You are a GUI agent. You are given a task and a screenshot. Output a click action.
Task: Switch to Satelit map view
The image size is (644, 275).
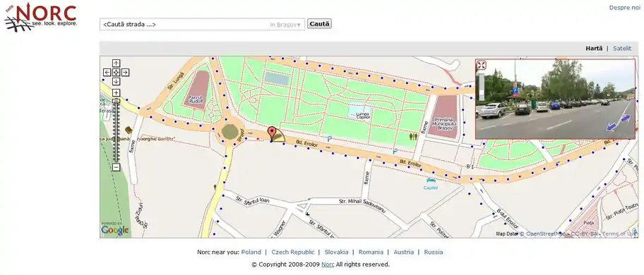coord(622,49)
